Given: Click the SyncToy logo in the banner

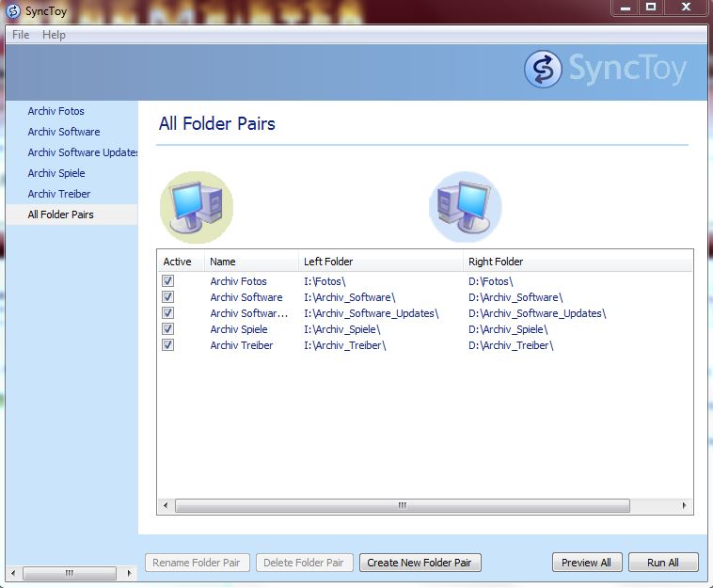Looking at the screenshot, I should pos(605,69).
